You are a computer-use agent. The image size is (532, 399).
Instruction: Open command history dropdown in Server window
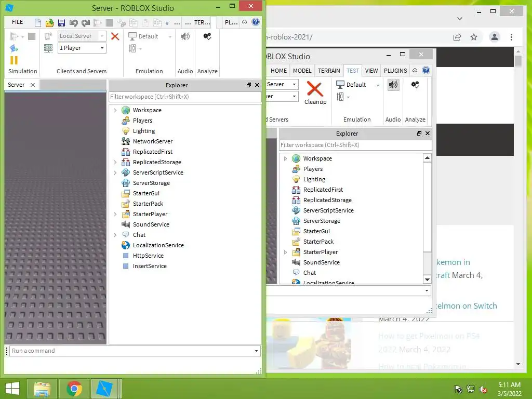tap(257, 351)
